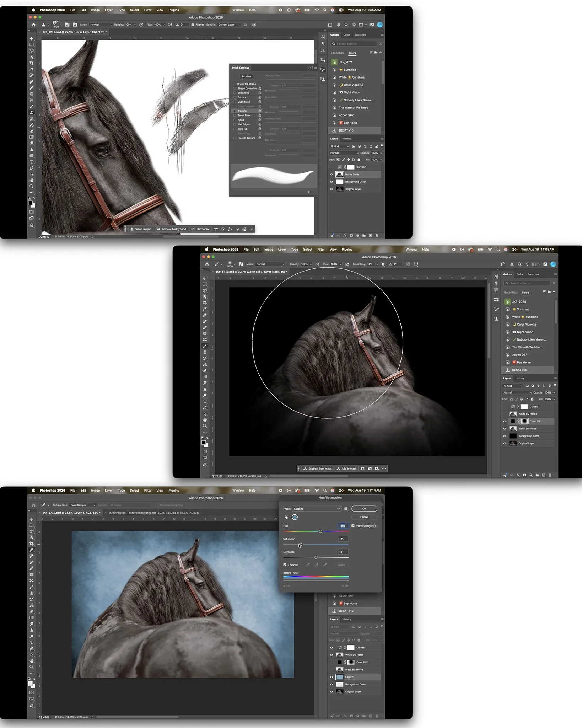The width and height of the screenshot is (582, 728).
Task: Pick the Type tool in 10:52 AM window
Action: 32,162
